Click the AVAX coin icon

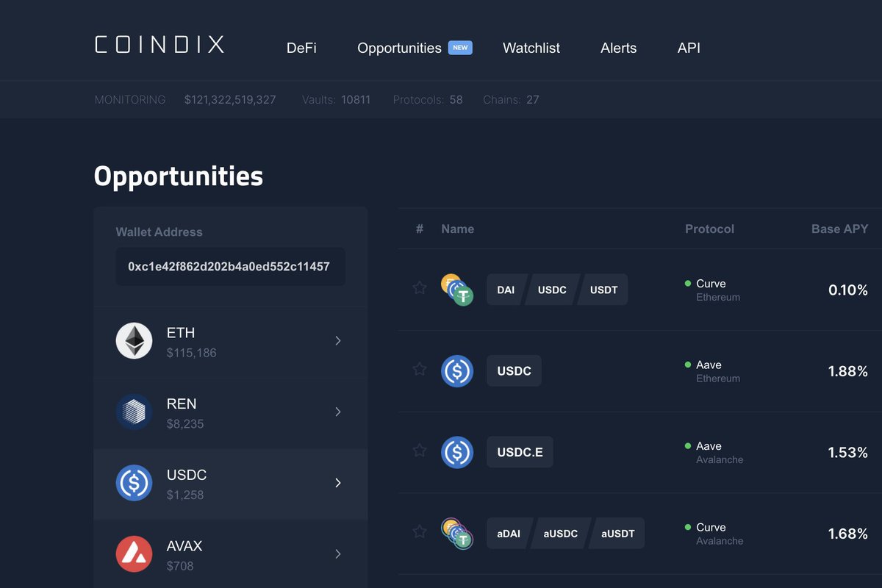pos(134,554)
